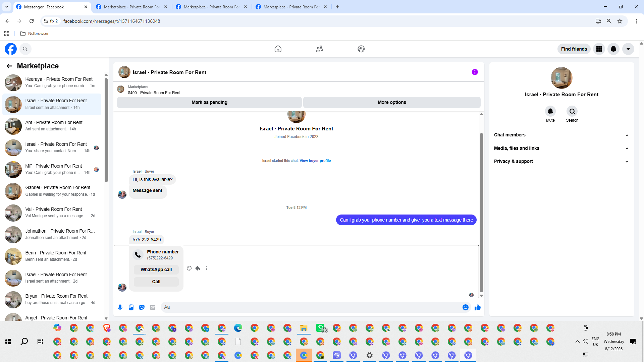The height and width of the screenshot is (362, 644).
Task: Switch to the fourth browser tab, last Marketplace tab
Action: [291, 7]
